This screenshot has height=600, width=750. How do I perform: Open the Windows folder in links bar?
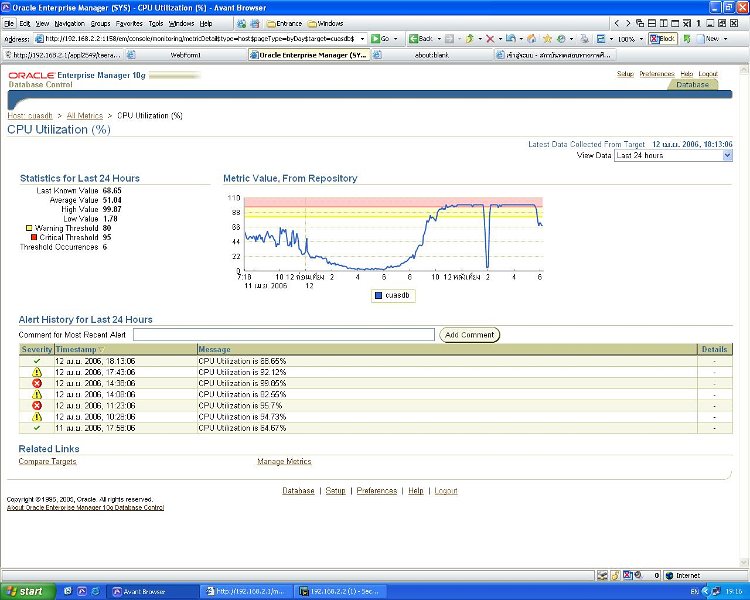(325, 23)
